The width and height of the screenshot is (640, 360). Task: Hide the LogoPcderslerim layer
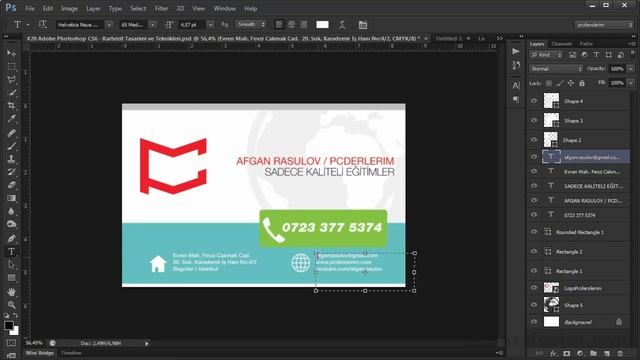point(534,288)
